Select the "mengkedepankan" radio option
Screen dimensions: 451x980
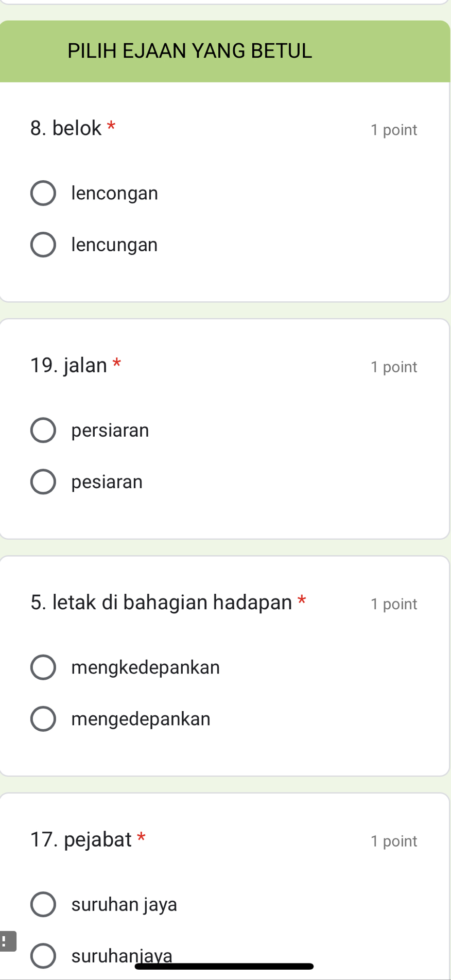pyautogui.click(x=43, y=667)
